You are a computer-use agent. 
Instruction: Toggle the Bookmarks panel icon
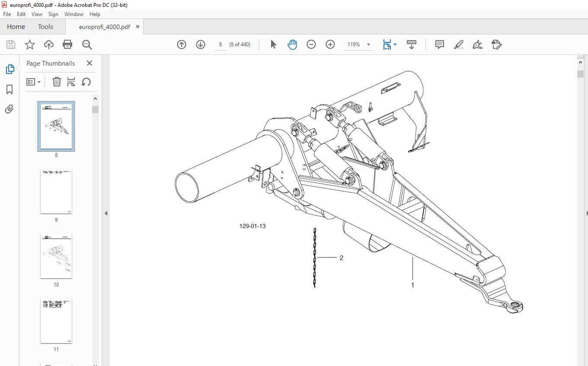10,89
